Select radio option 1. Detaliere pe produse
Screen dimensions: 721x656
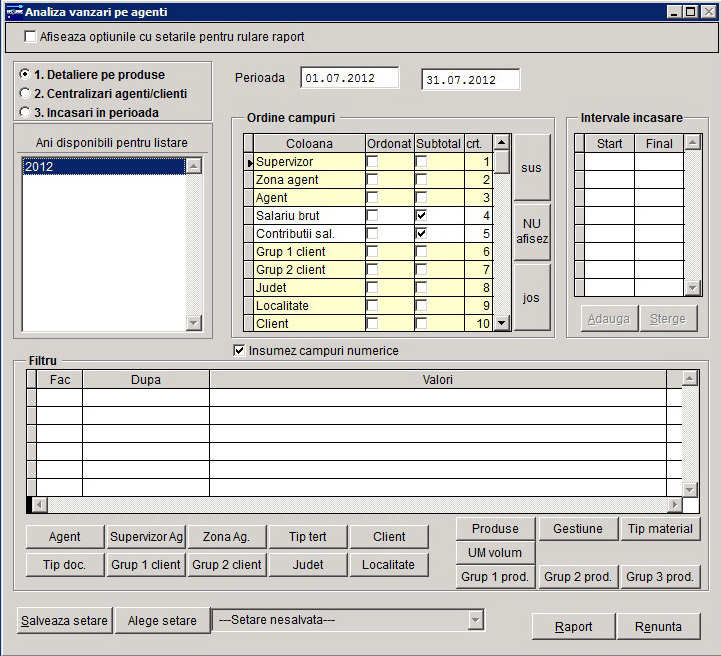[x=25, y=74]
